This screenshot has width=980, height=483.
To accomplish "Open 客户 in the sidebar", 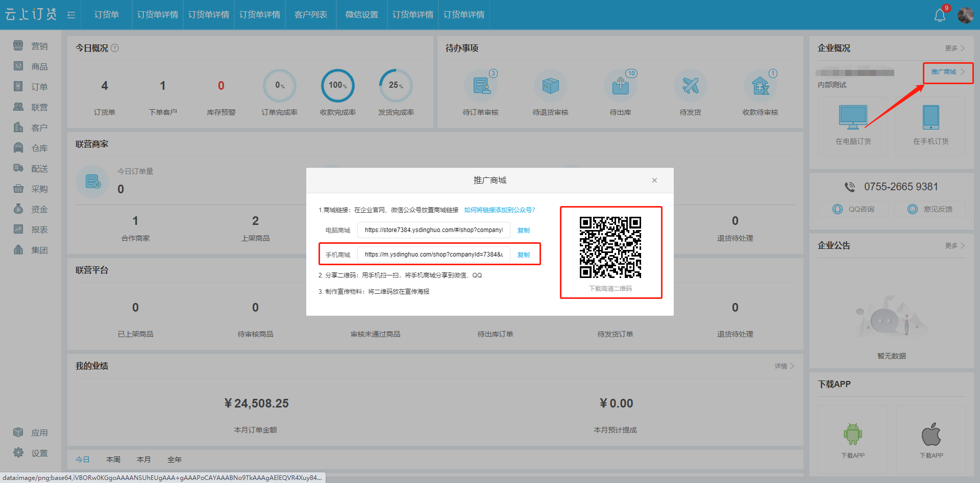I will coord(31,128).
